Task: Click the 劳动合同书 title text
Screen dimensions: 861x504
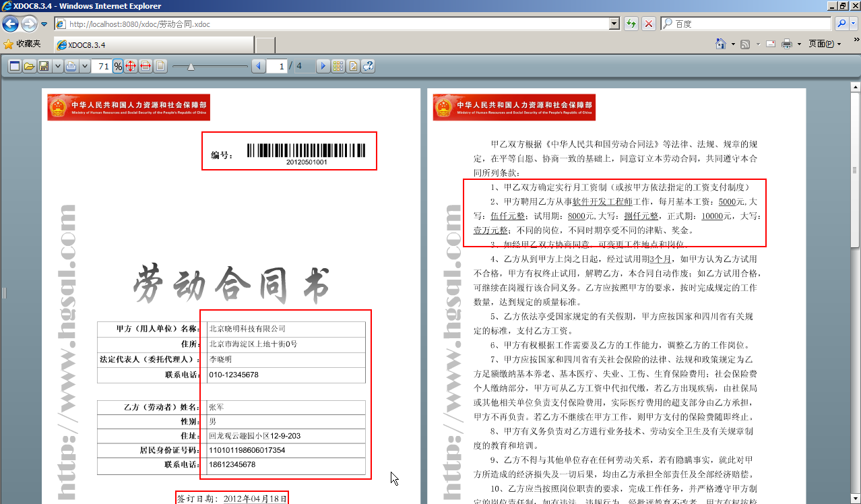Action: pos(231,284)
